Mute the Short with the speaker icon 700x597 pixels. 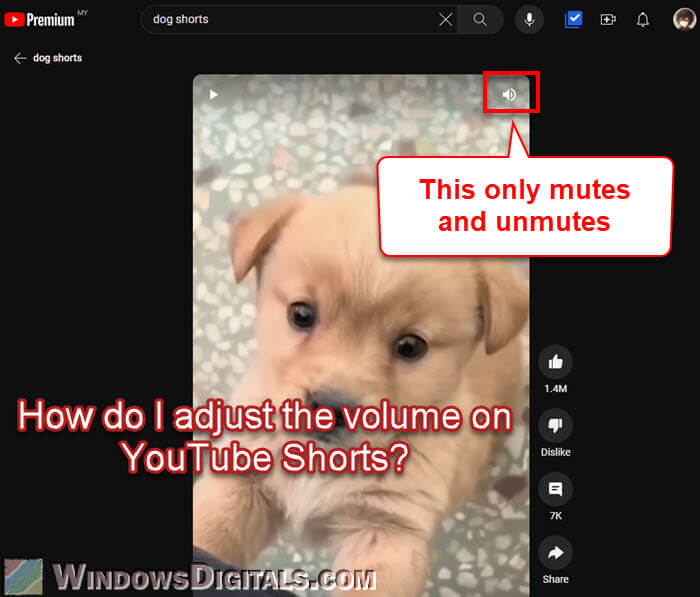pyautogui.click(x=509, y=94)
